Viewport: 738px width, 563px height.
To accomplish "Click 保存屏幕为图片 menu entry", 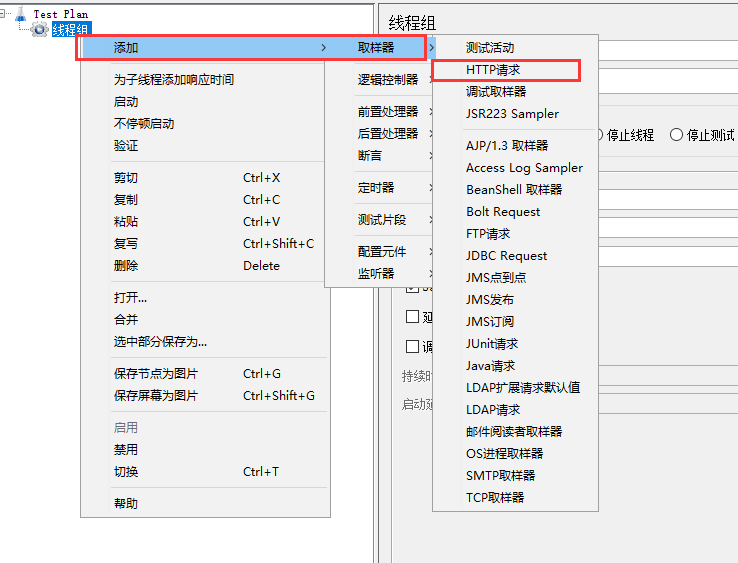I will pos(205,396).
